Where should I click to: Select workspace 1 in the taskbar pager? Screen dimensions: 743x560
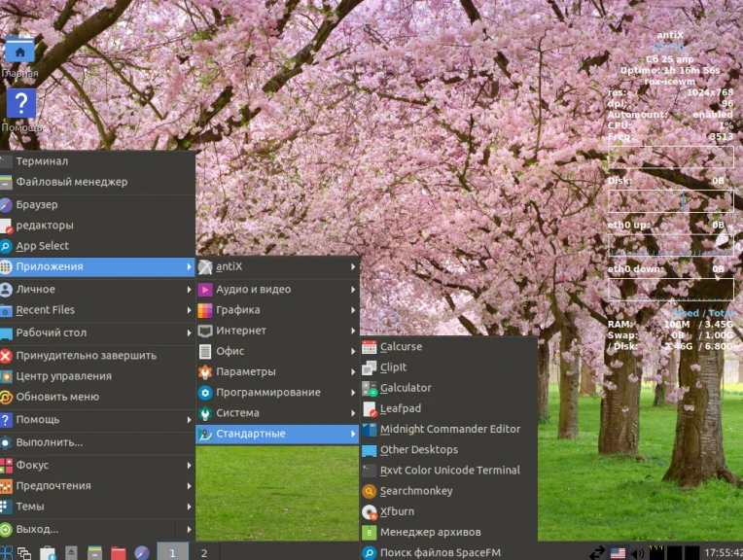click(x=173, y=552)
